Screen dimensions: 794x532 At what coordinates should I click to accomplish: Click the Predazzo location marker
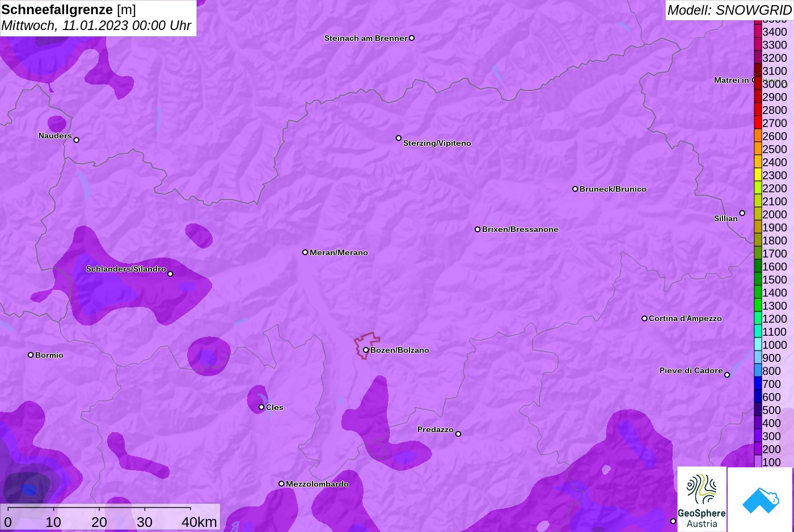click(458, 434)
